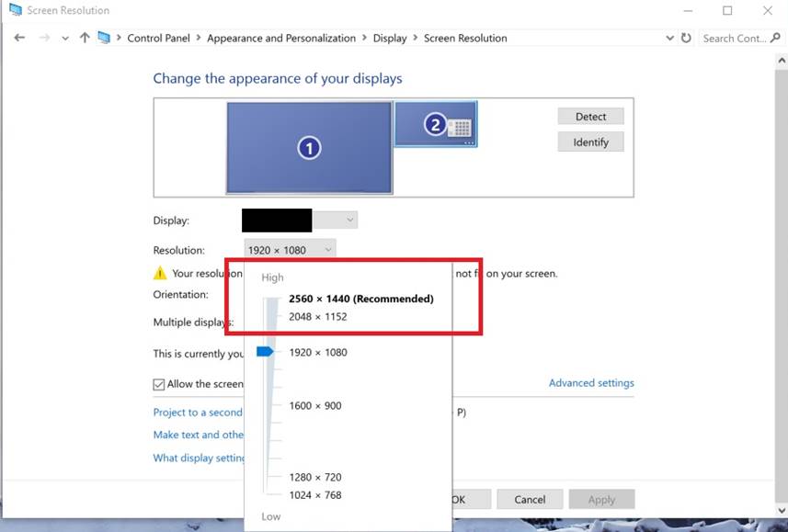The image size is (788, 532).
Task: Toggle the Allow the screen checkbox
Action: click(159, 384)
